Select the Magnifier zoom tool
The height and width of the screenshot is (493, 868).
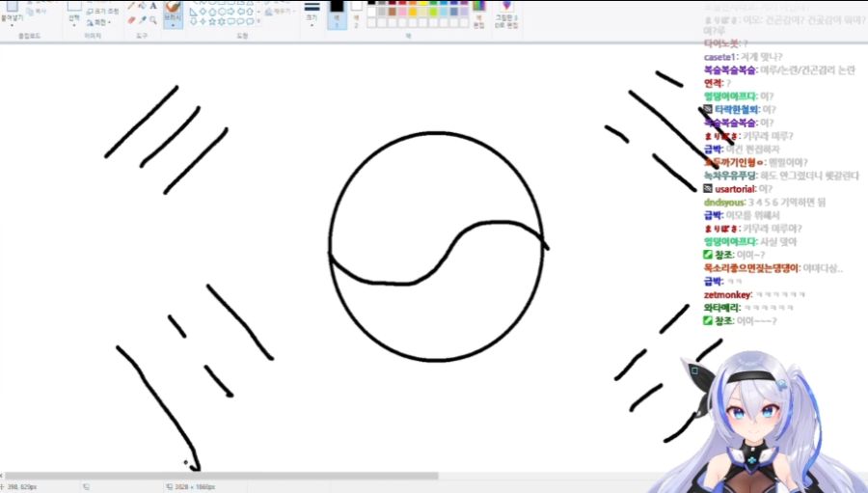pos(153,20)
